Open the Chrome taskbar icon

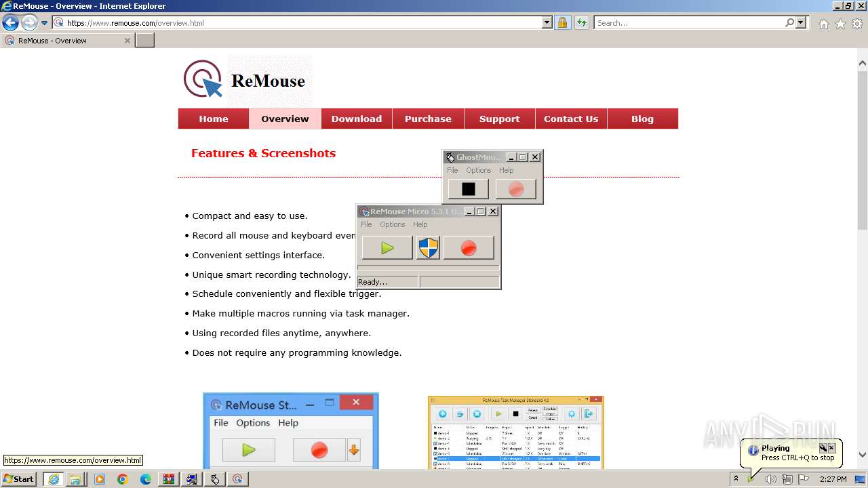click(x=122, y=479)
